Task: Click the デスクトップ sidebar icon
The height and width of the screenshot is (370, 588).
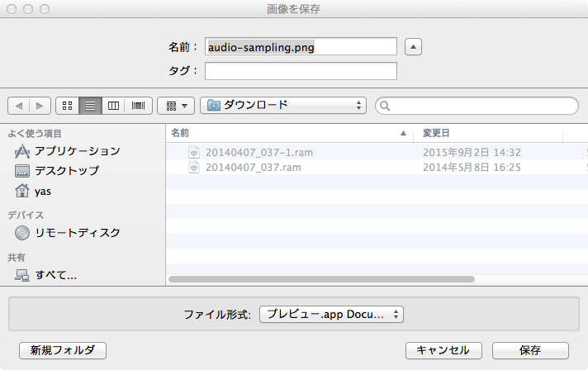Action: (22, 171)
